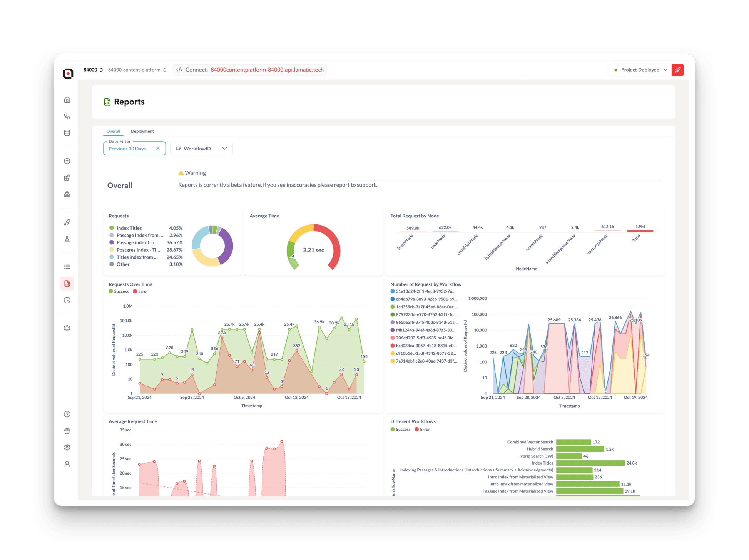The width and height of the screenshot is (749, 560).
Task: Click the code brackets Connect icon
Action: click(179, 70)
